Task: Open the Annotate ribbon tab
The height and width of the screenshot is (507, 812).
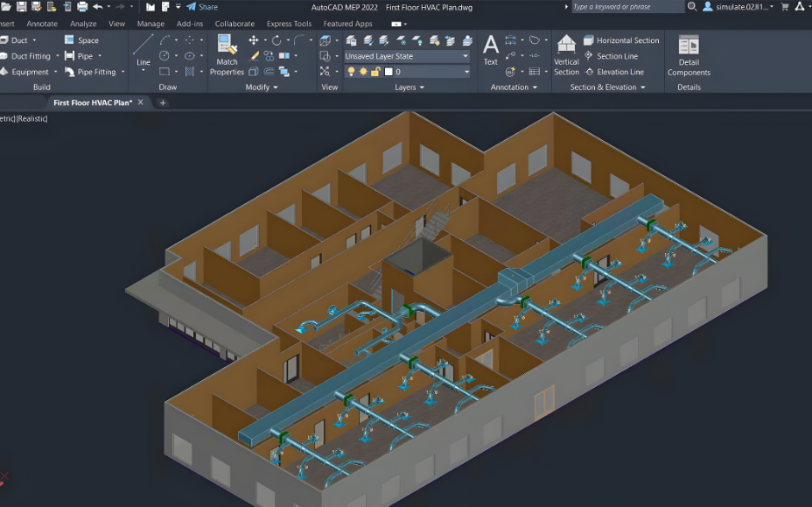Action: [42, 24]
